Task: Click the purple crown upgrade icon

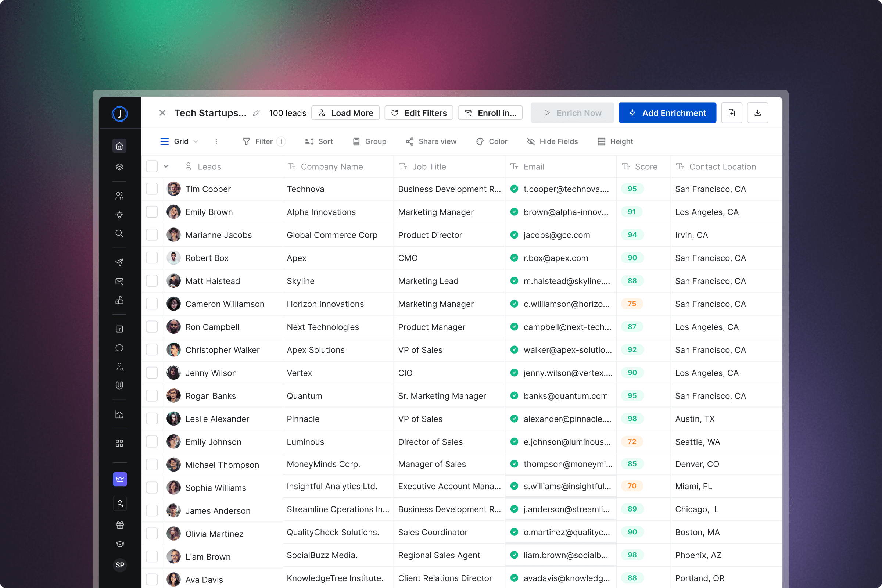Action: pos(120,479)
